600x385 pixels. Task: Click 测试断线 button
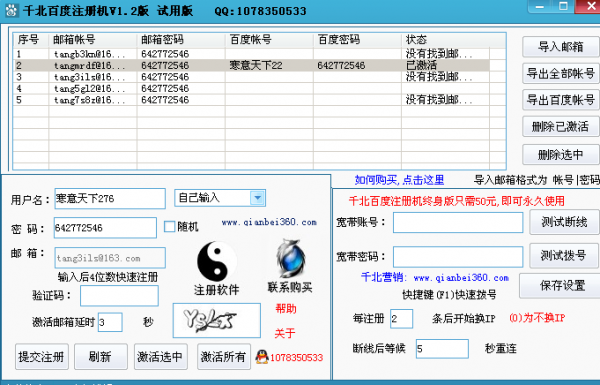[x=564, y=222]
